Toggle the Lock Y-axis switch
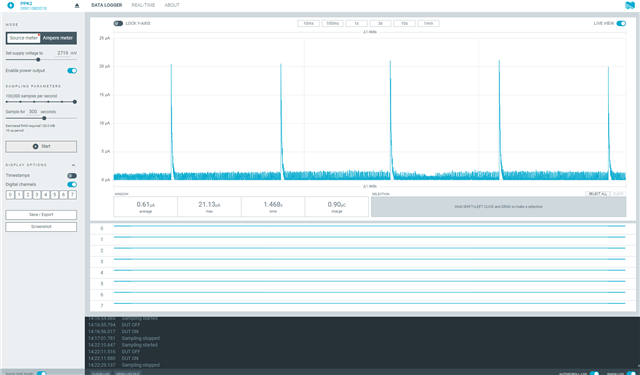This screenshot has width=640, height=375. 118,24
